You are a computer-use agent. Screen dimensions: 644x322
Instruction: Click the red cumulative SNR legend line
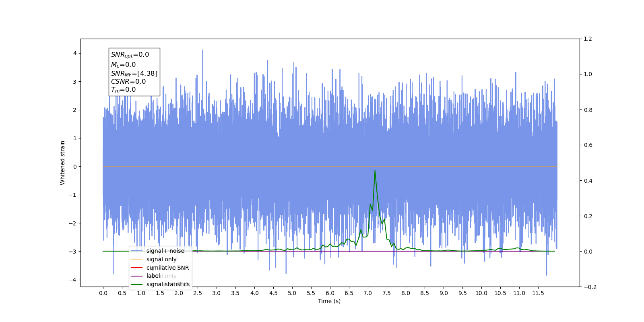point(137,268)
